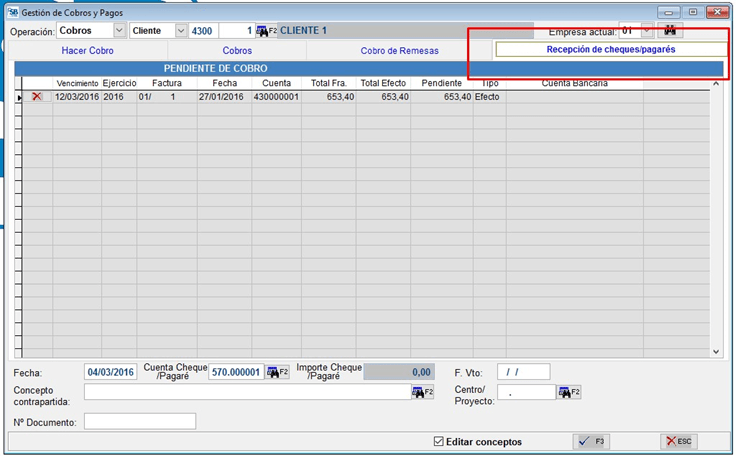Screen dimensions: 743x456
Task: Select the Recepción de cheques/pagarés tab
Action: 610,49
